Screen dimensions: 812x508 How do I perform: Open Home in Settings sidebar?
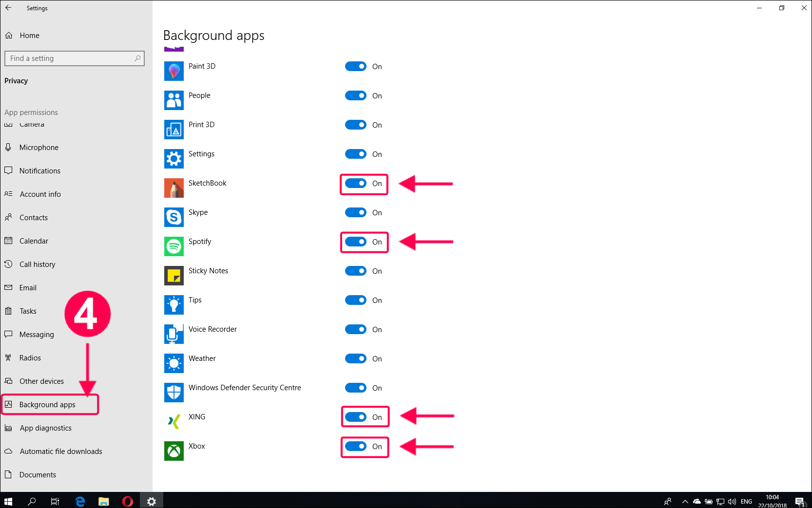[76, 36]
